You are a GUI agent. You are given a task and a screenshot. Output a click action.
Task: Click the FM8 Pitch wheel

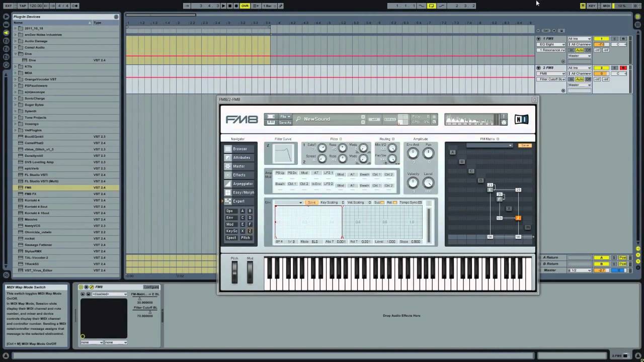[x=234, y=272]
